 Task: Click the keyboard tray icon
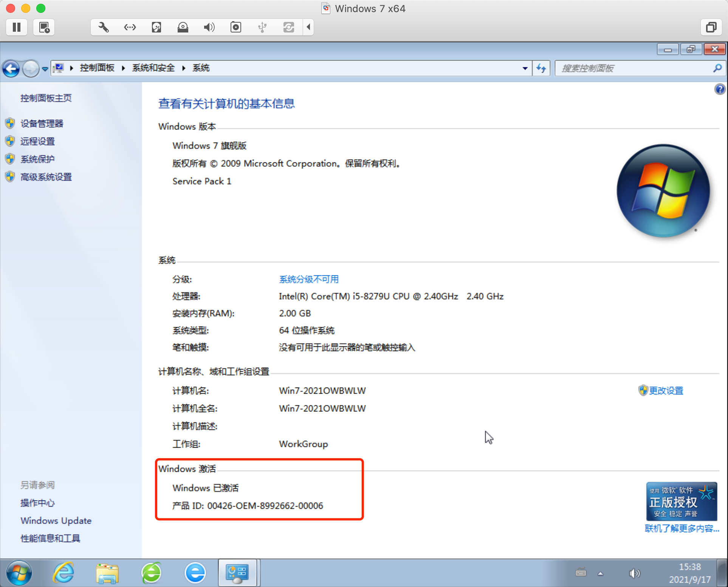pyautogui.click(x=581, y=573)
